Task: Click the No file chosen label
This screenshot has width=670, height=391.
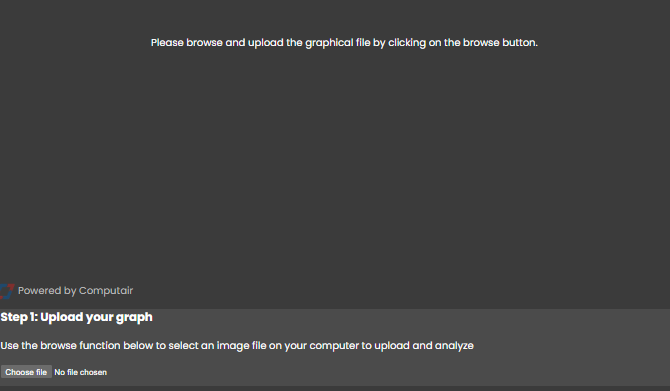Action: click(80, 372)
